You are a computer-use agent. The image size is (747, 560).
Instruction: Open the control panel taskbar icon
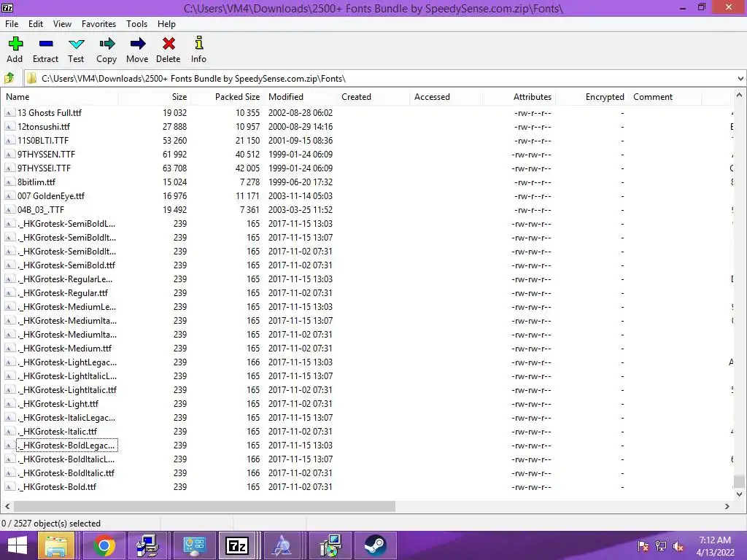click(x=194, y=545)
